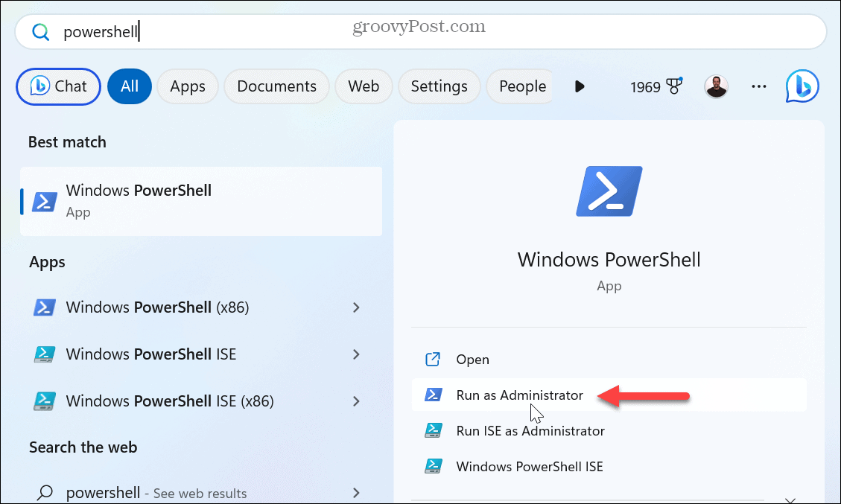
Task: Click the Windows PowerShell best match icon
Action: coord(45,202)
